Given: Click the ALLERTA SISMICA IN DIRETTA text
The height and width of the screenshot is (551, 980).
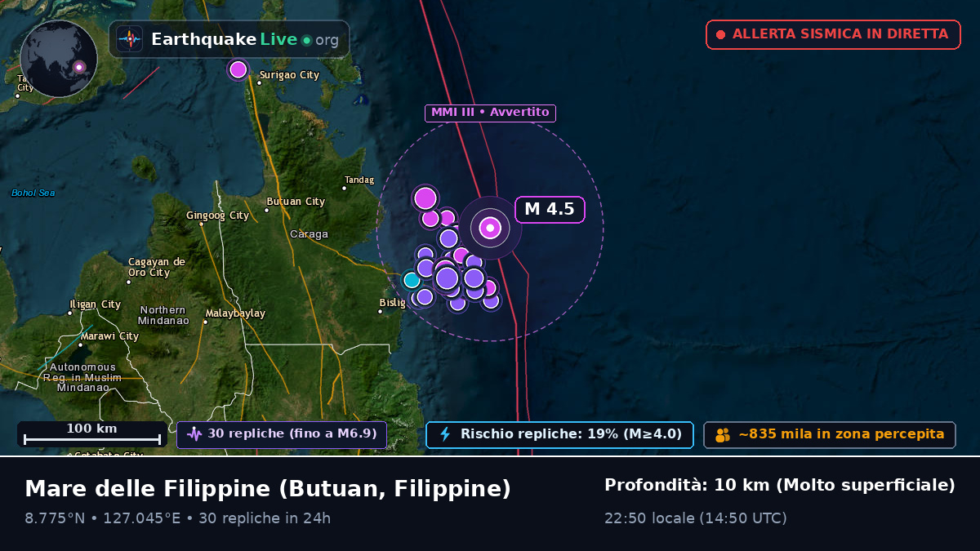Looking at the screenshot, I should pos(840,34).
